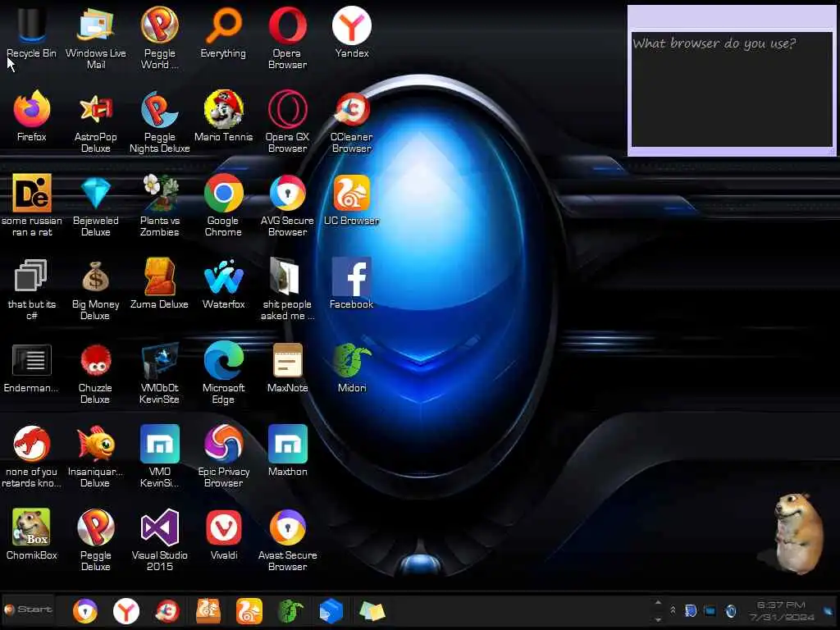
Task: Select the Midori browser icon
Action: click(351, 367)
